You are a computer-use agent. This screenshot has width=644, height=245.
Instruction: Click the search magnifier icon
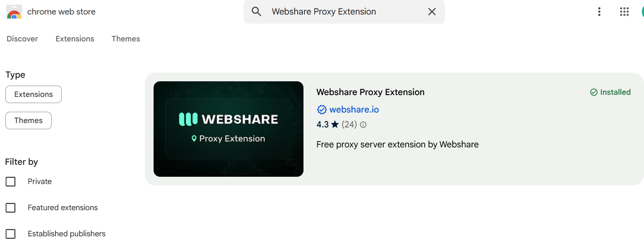[256, 12]
